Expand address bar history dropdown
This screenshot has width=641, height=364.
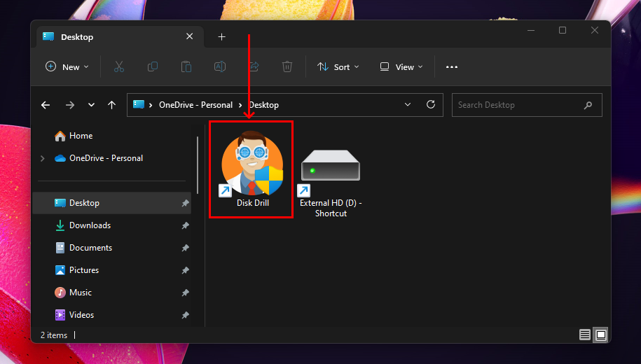[408, 104]
